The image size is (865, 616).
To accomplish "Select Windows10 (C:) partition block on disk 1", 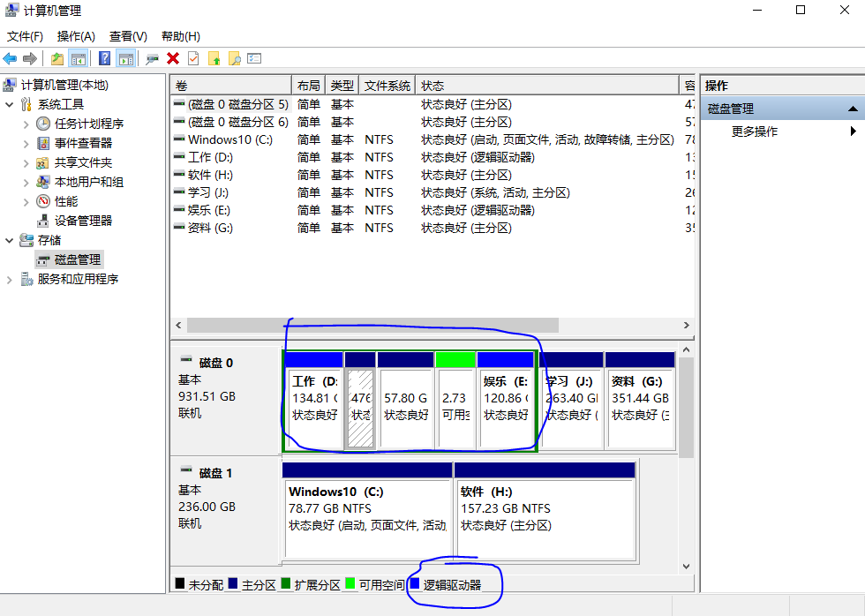I will pyautogui.click(x=367, y=511).
